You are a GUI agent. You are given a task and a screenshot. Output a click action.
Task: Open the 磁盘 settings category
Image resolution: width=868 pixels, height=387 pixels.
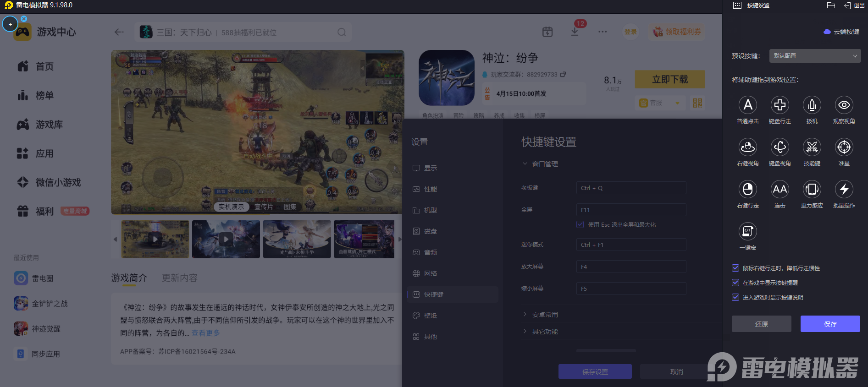(453, 231)
